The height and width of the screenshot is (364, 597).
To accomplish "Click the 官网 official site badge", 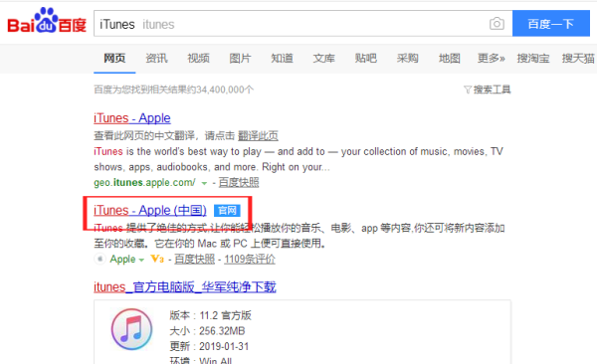I will pos(227,211).
